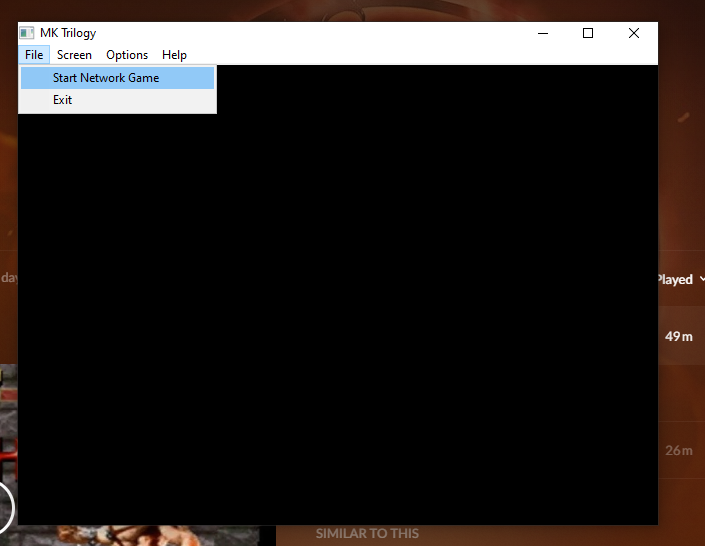Click the SIMILAR TO THIS heading in background
Image resolution: width=705 pixels, height=546 pixels.
click(x=367, y=534)
